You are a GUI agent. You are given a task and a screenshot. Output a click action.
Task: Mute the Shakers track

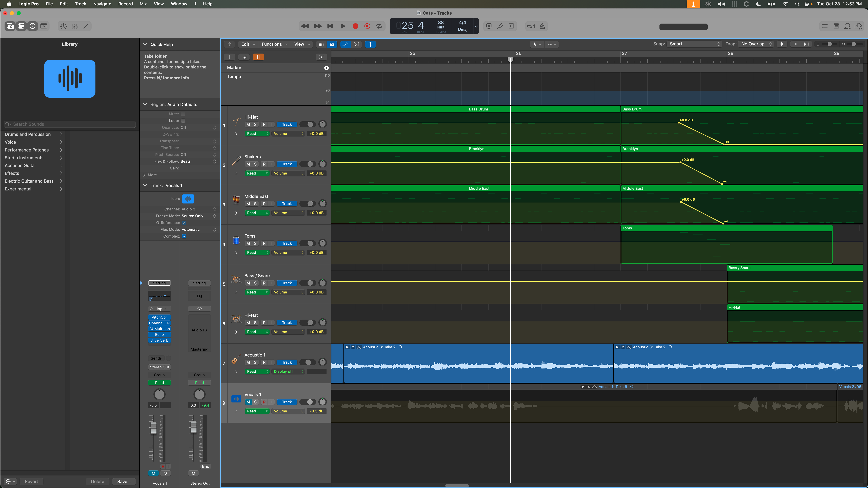click(x=248, y=164)
